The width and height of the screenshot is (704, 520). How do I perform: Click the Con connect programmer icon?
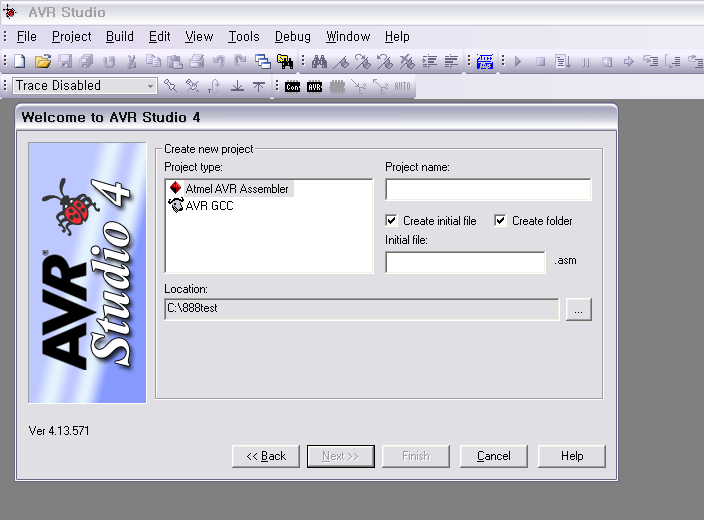[293, 87]
